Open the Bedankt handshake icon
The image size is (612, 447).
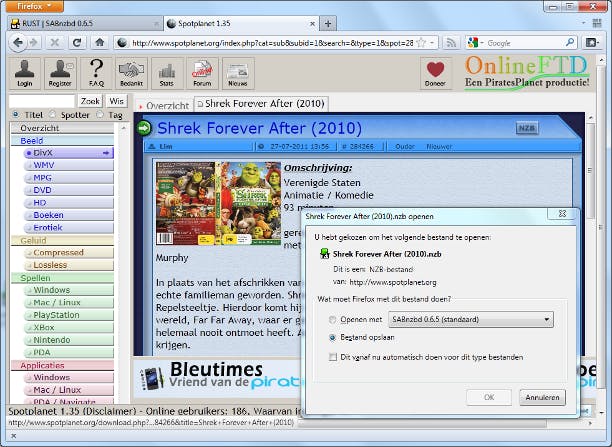pos(131,73)
